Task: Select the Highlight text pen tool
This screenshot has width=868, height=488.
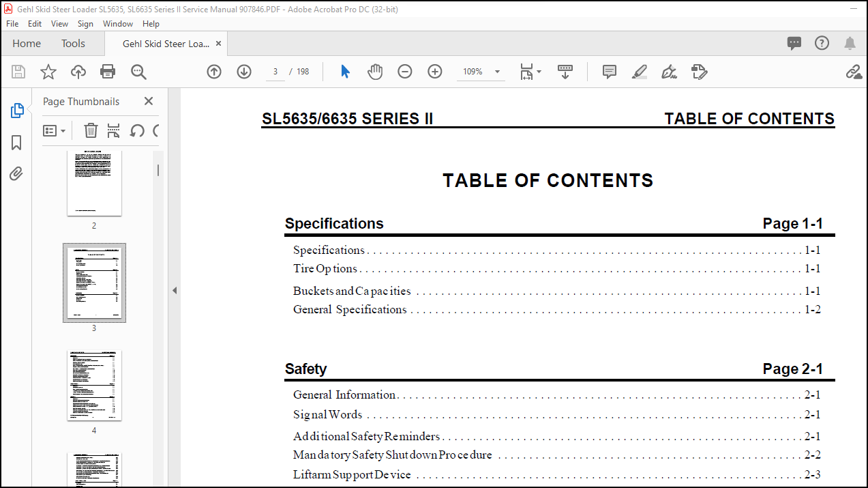Action: tap(639, 72)
